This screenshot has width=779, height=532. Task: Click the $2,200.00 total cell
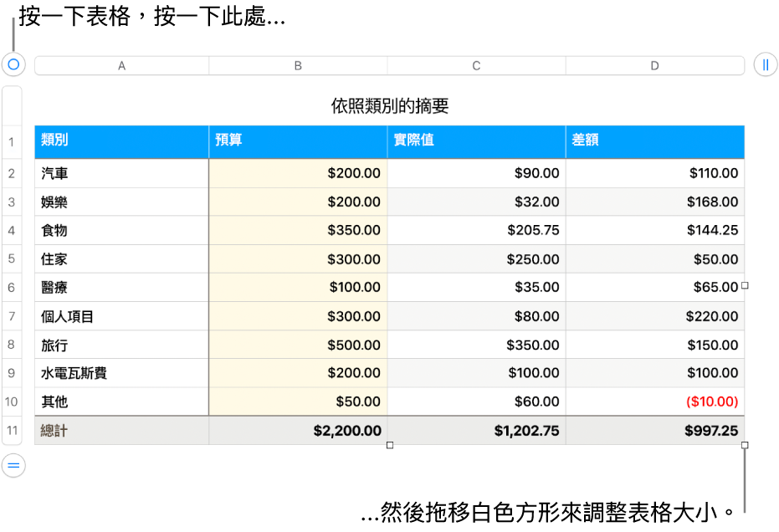tap(298, 430)
